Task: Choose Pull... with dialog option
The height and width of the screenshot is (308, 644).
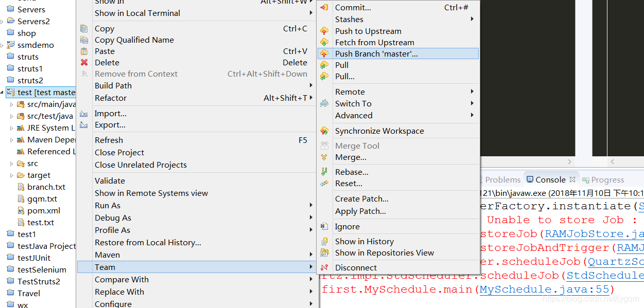Action: tap(398, 76)
